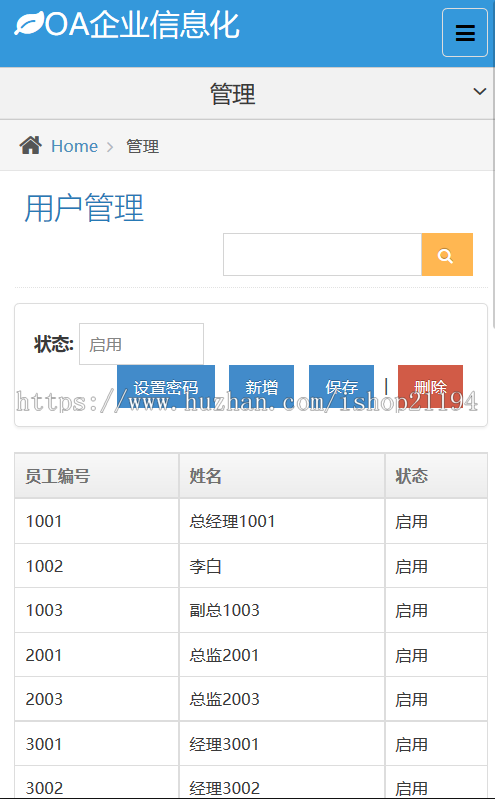Select employee number 1001 cell

(x=97, y=521)
